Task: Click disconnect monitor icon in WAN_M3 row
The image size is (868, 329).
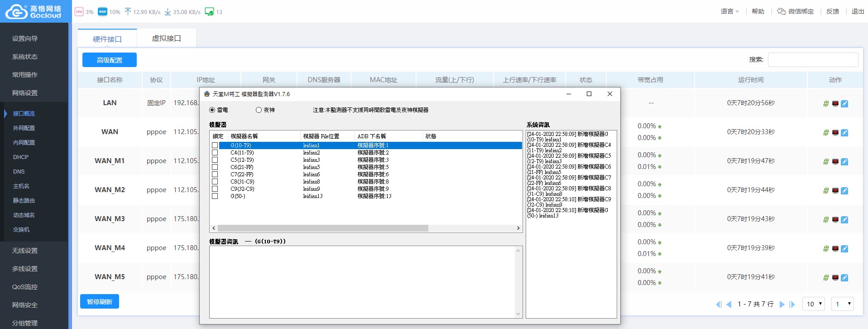Action: tap(835, 220)
